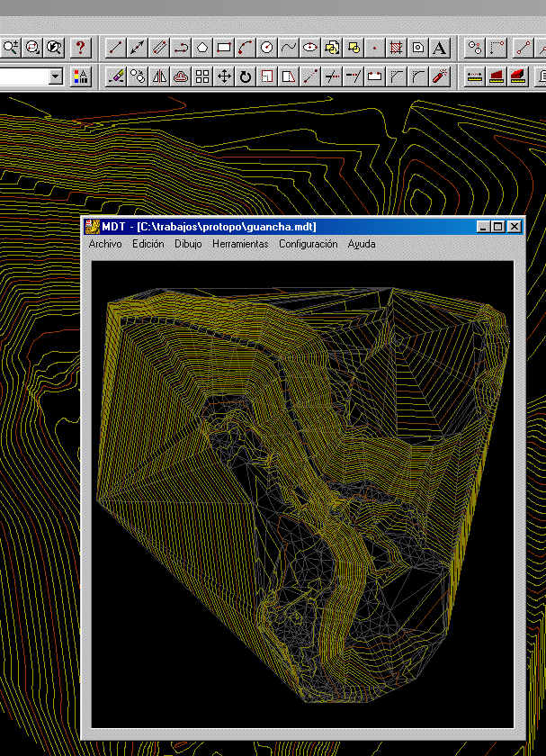Select the Multiline tool
546x756 pixels.
pyautogui.click(x=159, y=48)
